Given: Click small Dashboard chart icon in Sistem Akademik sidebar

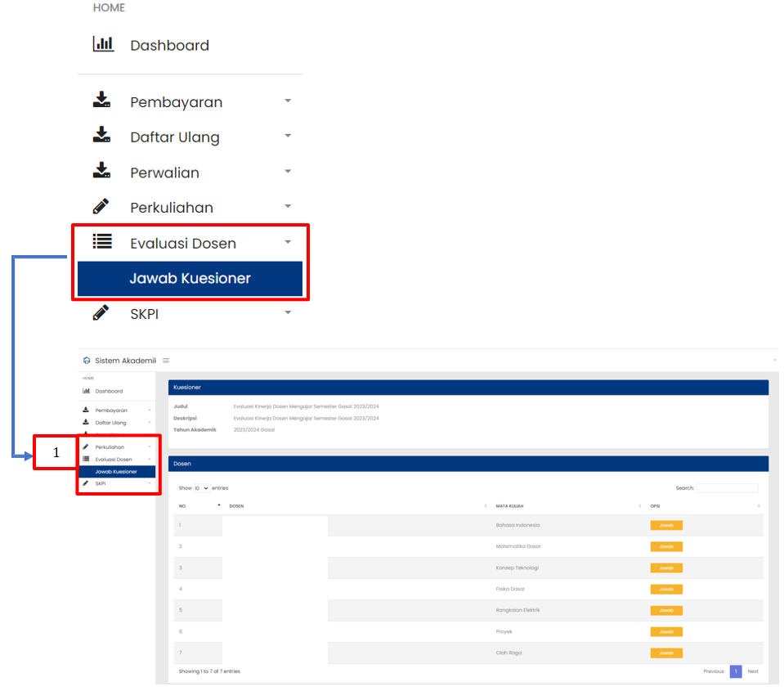Looking at the screenshot, I should point(86,391).
